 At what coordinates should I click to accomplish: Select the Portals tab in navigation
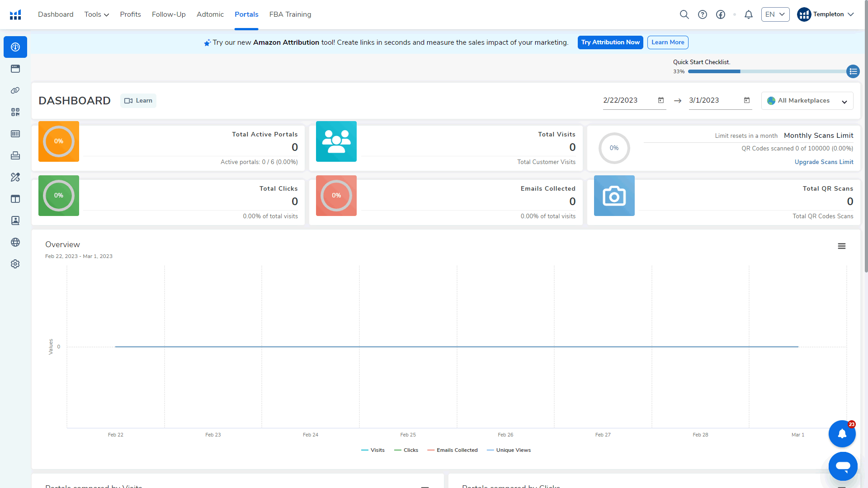coord(246,14)
